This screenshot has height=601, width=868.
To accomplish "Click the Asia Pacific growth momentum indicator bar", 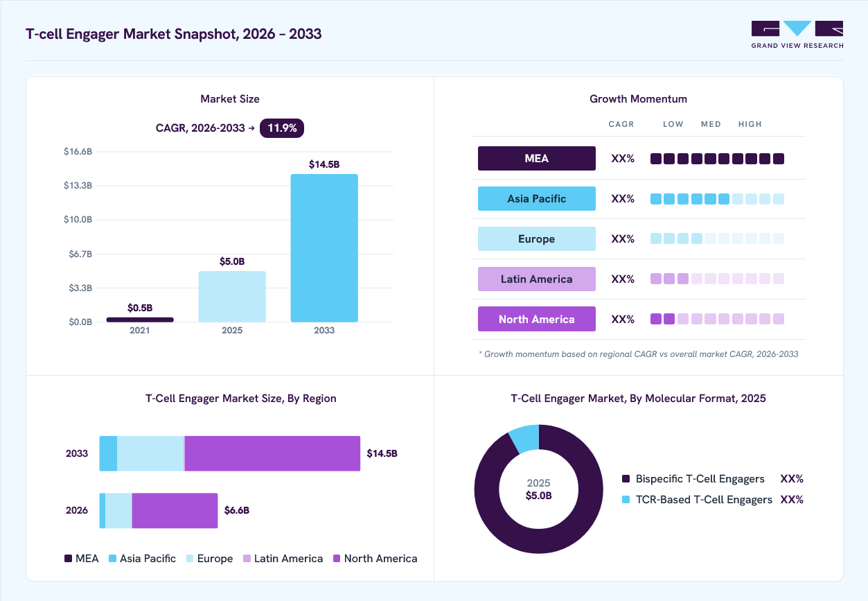I will coord(717,199).
